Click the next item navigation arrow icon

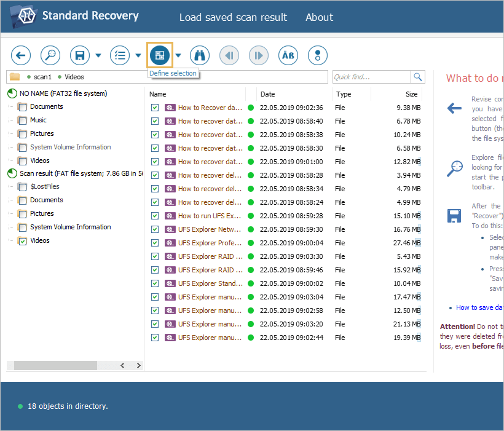pos(258,55)
